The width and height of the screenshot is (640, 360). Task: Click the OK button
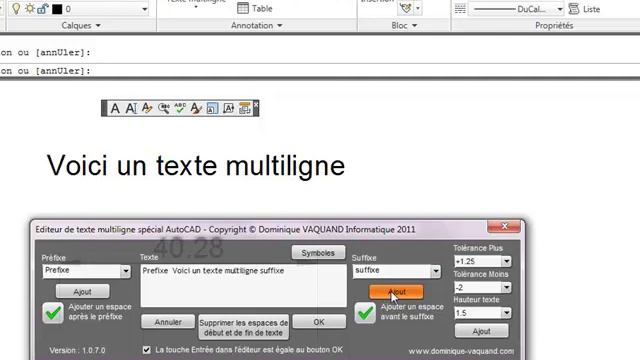319,322
